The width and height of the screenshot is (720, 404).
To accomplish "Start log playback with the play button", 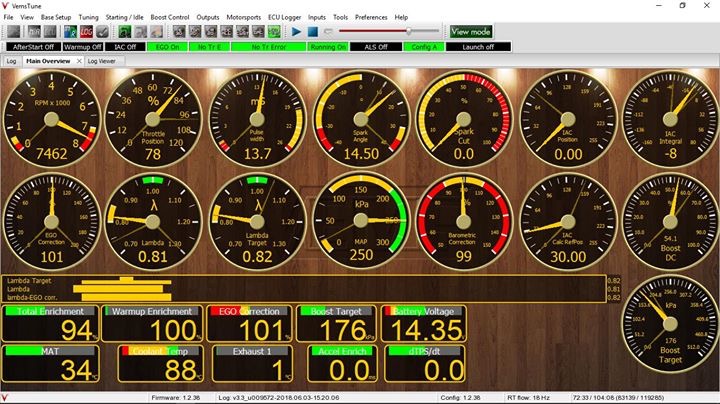I will (x=296, y=32).
